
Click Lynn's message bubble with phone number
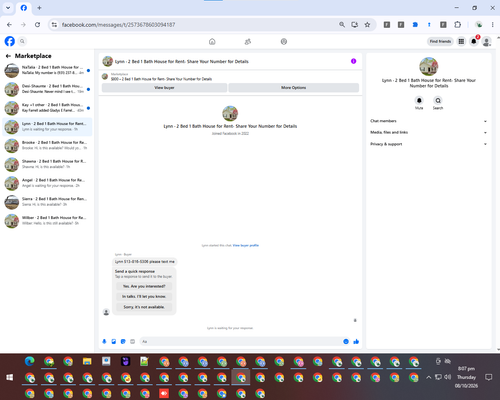pyautogui.click(x=145, y=262)
